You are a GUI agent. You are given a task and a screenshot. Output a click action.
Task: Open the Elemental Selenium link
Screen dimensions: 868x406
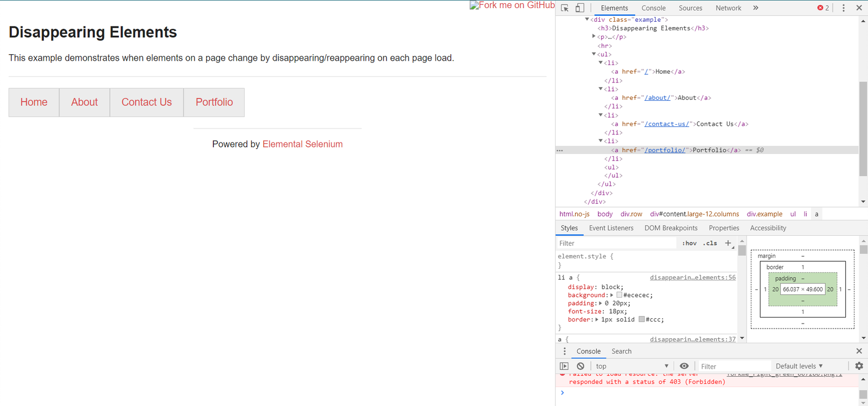coord(302,144)
